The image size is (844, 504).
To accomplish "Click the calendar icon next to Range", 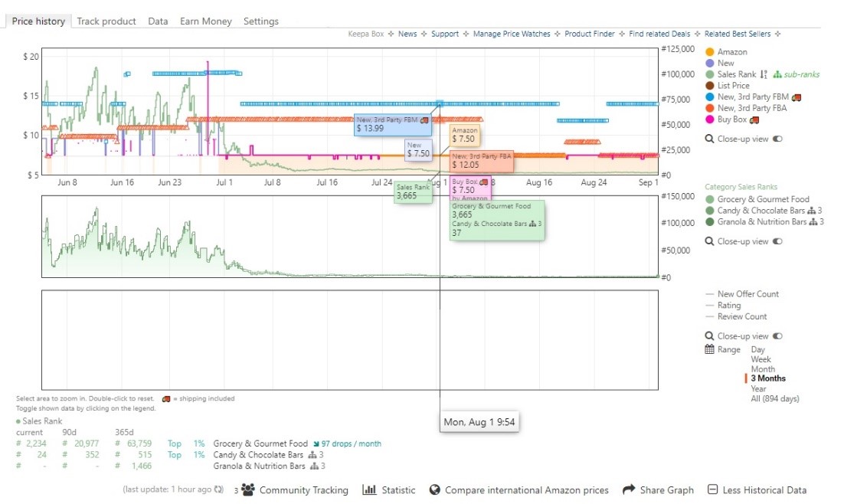I will pos(709,349).
